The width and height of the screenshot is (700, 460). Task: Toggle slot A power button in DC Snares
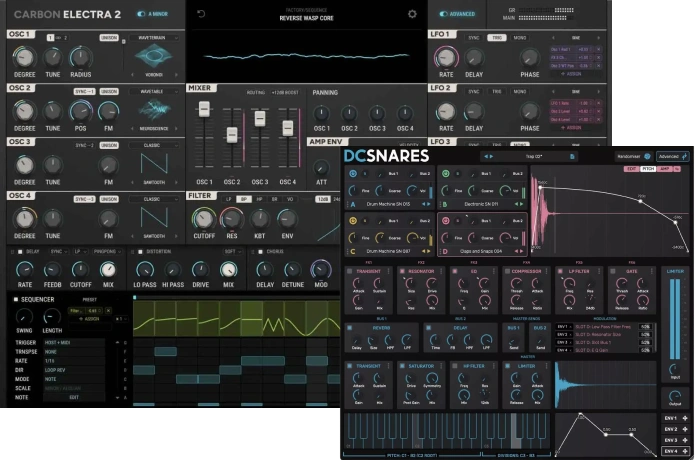point(353,173)
